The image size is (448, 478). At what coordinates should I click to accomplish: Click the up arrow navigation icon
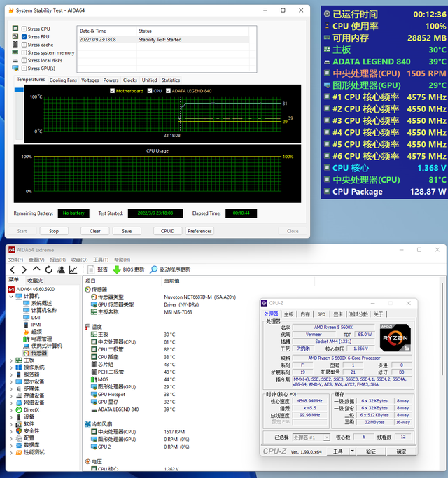(36, 269)
